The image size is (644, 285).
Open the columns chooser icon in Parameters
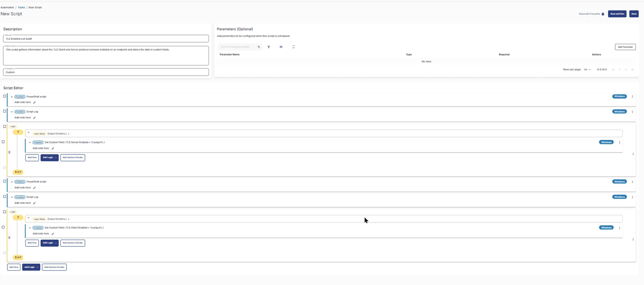(x=281, y=47)
